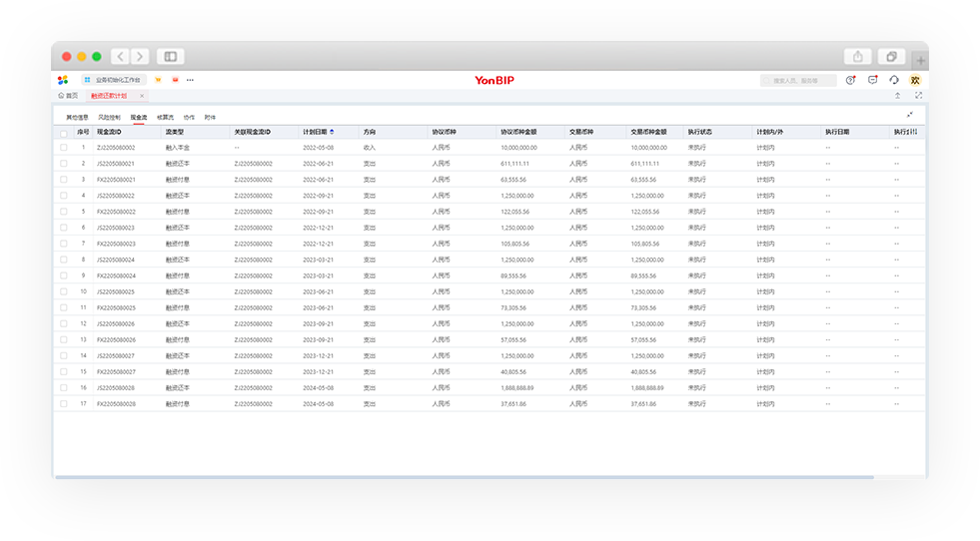Check the checkbox for row 1 ZJ2205080002
This screenshot has width=980, height=541.
(x=64, y=148)
